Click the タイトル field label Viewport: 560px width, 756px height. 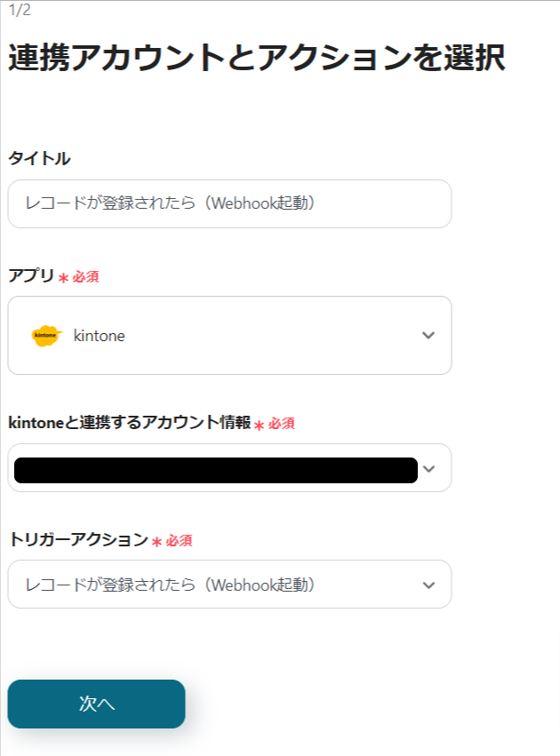coord(39,159)
